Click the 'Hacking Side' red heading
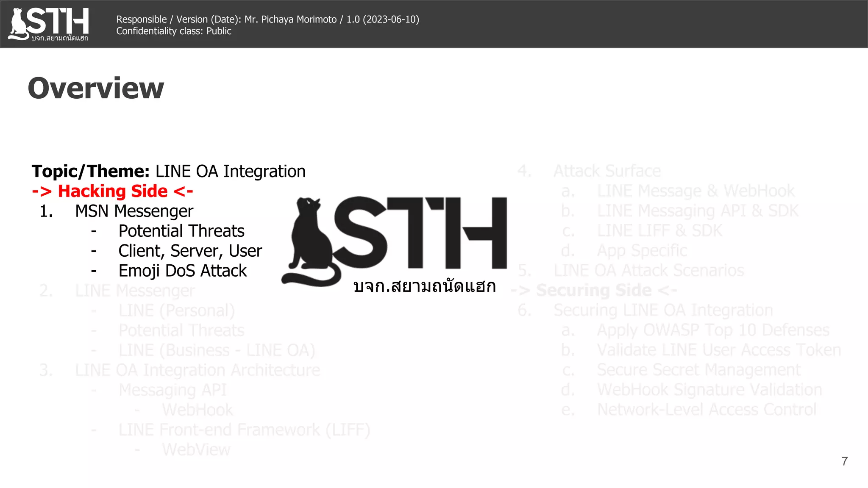The width and height of the screenshot is (868, 488). coord(113,191)
